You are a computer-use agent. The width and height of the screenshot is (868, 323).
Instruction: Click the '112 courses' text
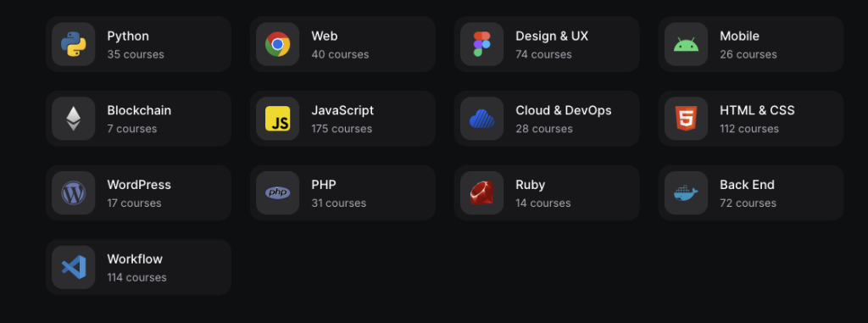pos(749,129)
